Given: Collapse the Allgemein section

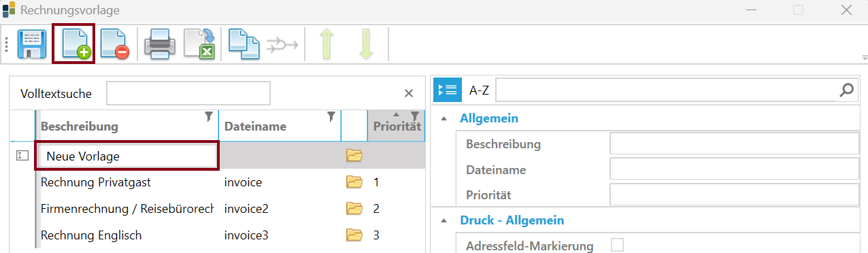Looking at the screenshot, I should pos(444,118).
